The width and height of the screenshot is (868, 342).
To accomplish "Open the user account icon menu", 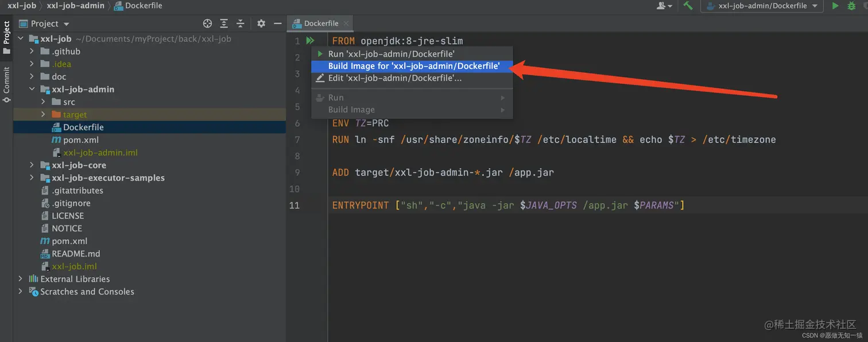I will (x=664, y=6).
